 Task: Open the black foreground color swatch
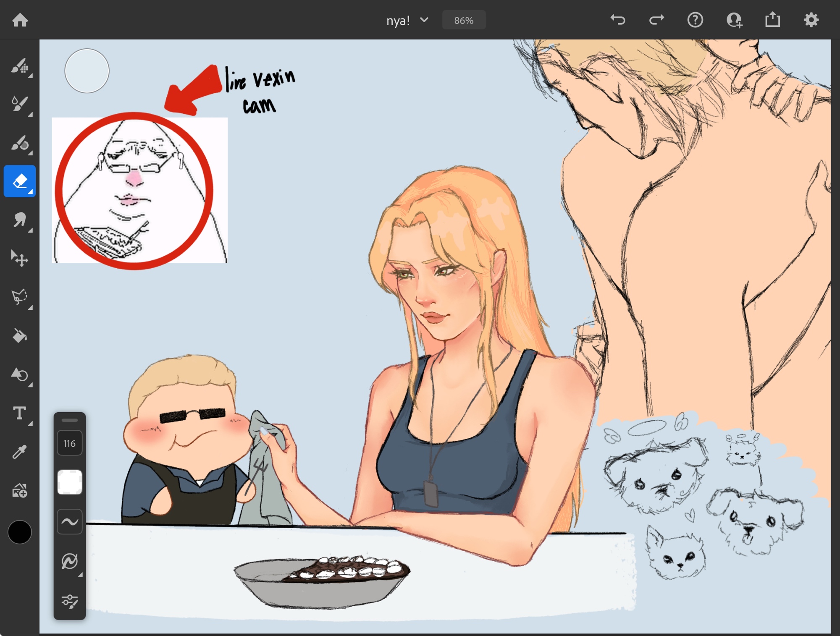(19, 532)
